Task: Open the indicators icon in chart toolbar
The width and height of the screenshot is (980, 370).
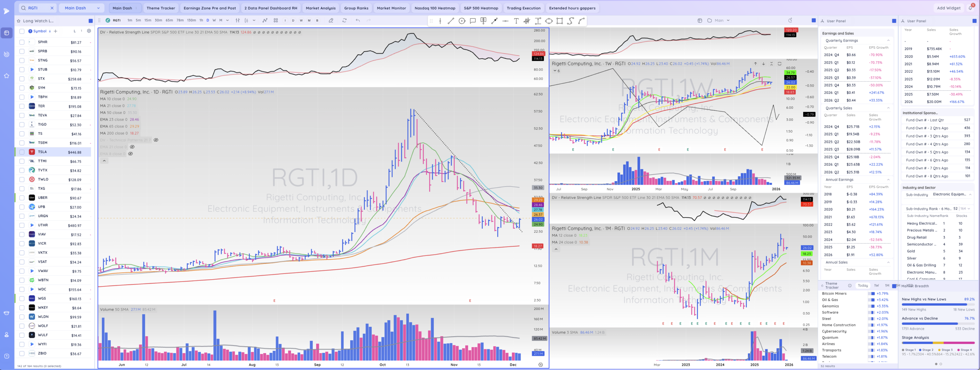Action: click(x=265, y=20)
